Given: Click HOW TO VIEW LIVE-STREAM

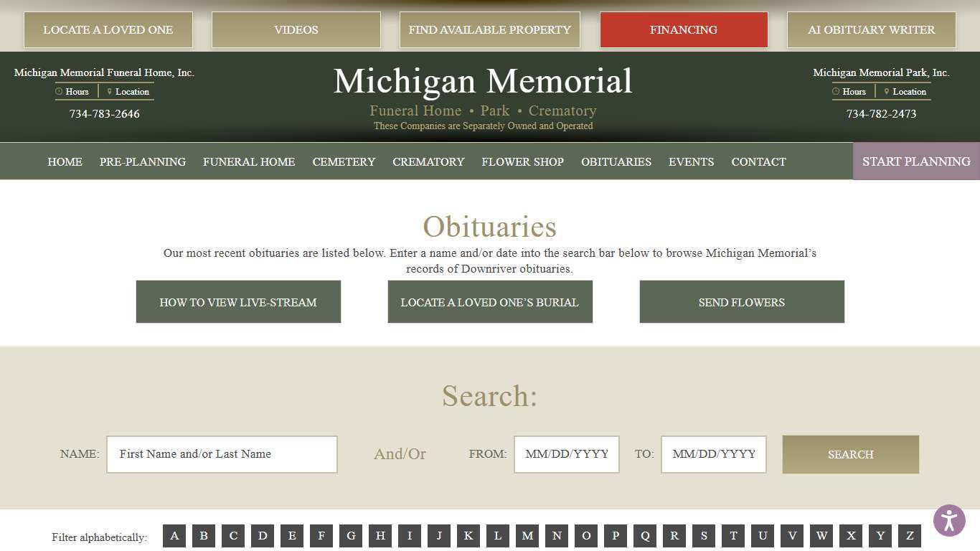Looking at the screenshot, I should tap(238, 301).
